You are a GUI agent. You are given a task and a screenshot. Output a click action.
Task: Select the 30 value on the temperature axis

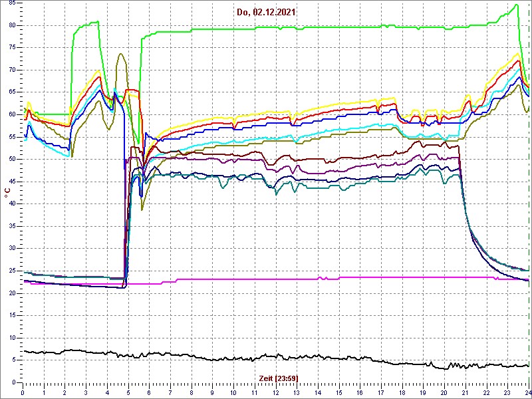point(13,249)
